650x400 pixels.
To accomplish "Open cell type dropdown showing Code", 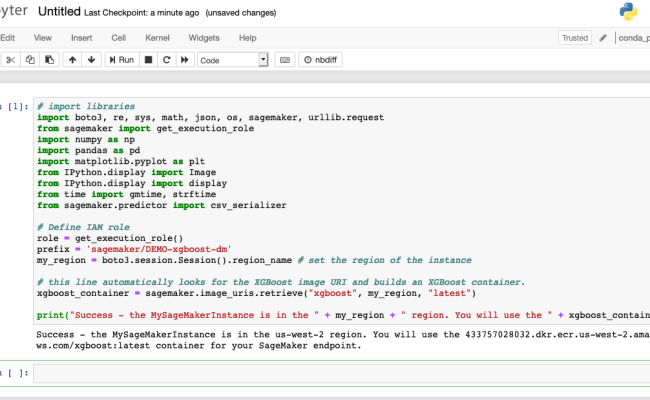I will coord(233,60).
